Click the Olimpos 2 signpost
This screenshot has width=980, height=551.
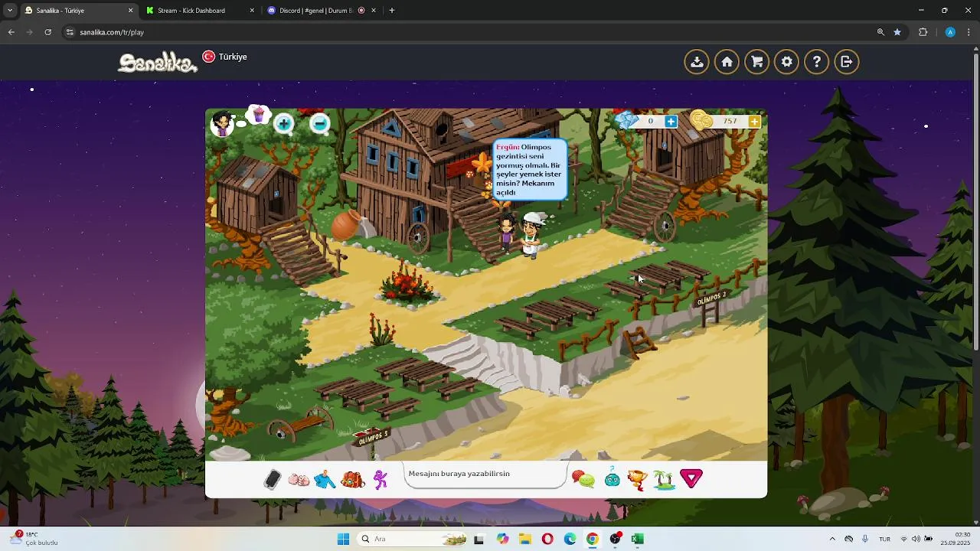tap(710, 298)
